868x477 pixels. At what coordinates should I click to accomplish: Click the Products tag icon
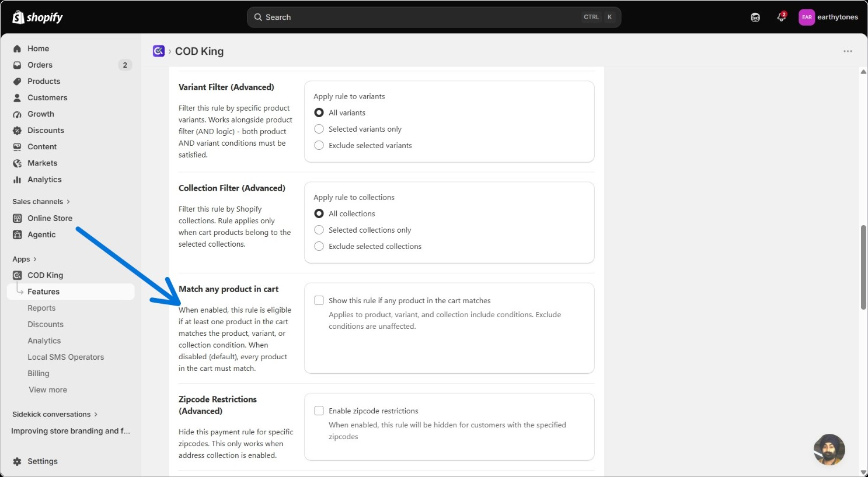tap(18, 82)
